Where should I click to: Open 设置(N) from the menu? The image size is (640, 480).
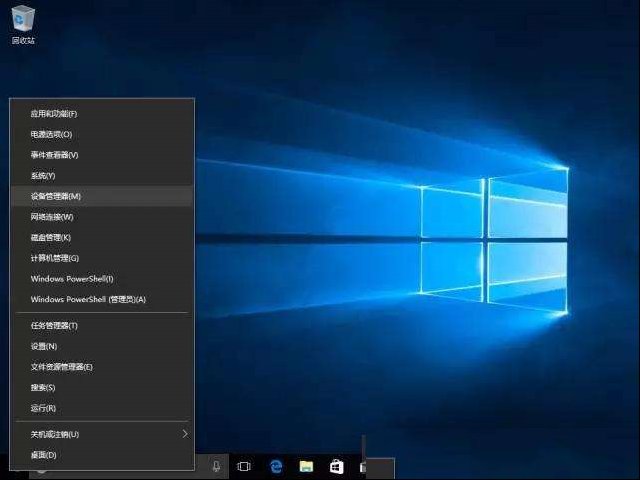point(102,346)
